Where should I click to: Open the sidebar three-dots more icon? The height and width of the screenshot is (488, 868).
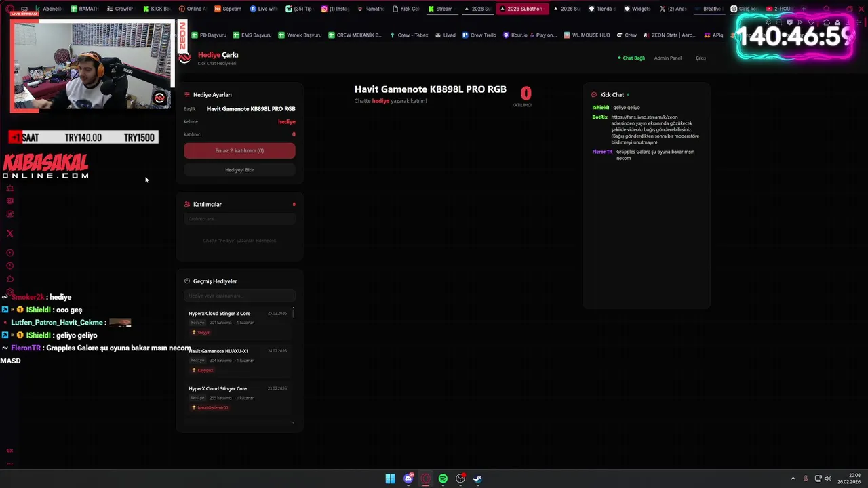pyautogui.click(x=9, y=464)
